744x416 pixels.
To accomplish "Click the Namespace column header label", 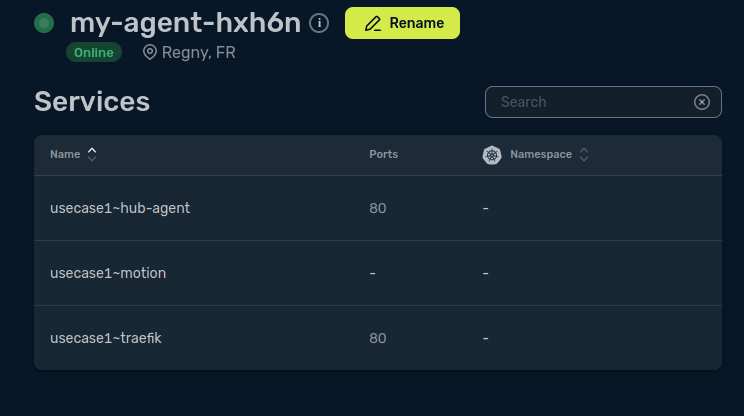I will [541, 155].
